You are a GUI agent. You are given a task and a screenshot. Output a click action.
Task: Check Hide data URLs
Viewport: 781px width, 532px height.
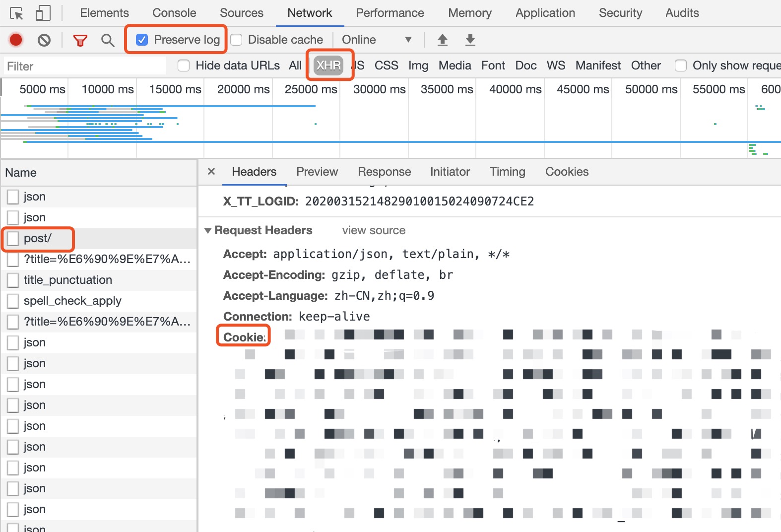coord(184,66)
